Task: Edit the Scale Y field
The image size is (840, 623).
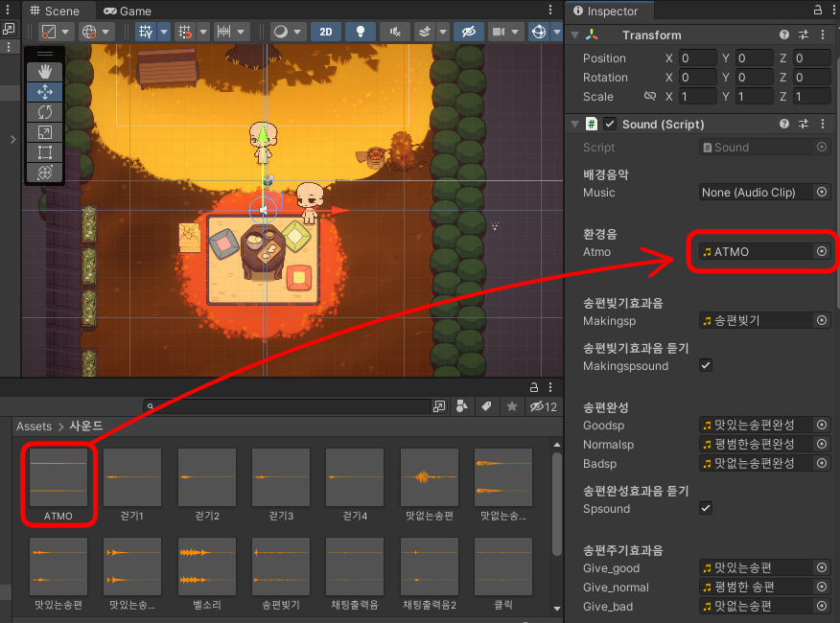Action: click(x=755, y=97)
